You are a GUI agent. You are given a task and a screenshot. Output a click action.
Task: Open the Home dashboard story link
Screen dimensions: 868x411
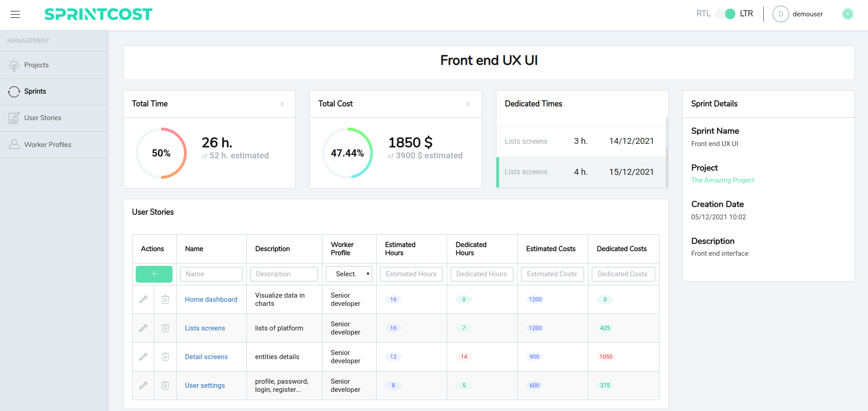[211, 299]
